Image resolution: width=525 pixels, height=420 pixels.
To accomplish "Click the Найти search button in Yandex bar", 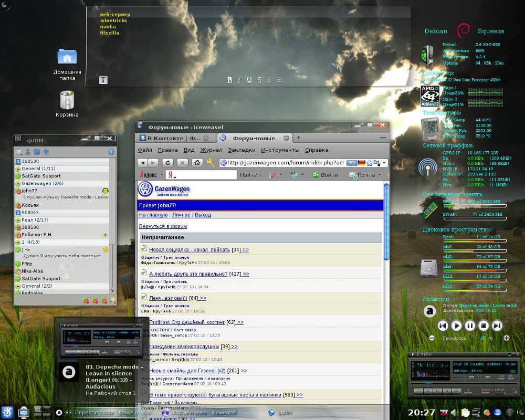I will [x=249, y=175].
